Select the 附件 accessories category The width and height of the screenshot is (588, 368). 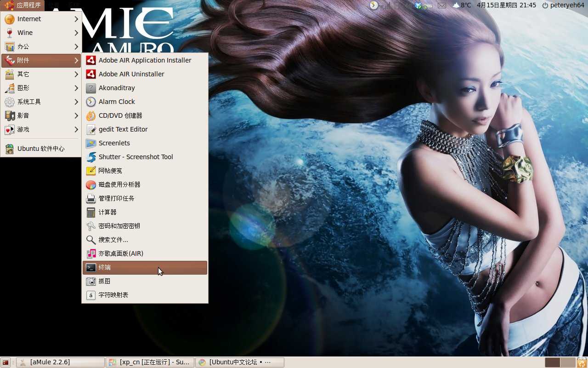coord(41,60)
